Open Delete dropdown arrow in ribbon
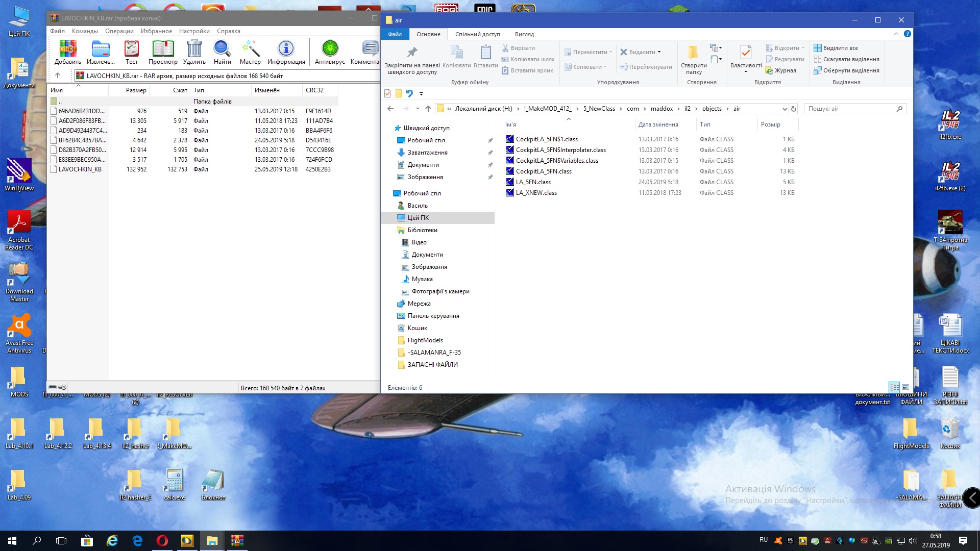Viewport: 980px width, 551px height. point(659,52)
